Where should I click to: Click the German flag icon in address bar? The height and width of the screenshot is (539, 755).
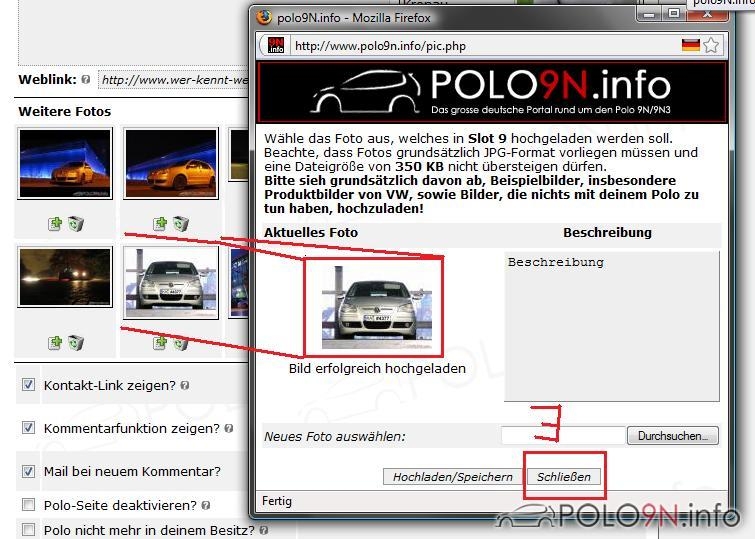690,45
